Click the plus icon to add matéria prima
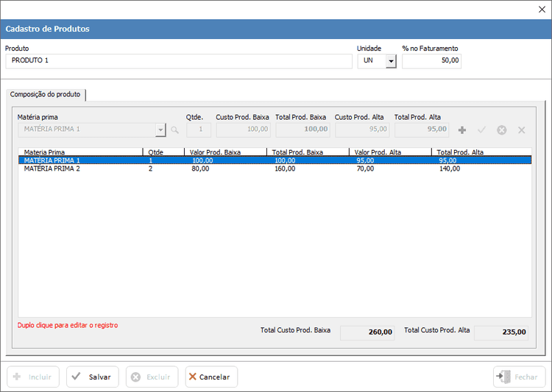This screenshot has width=552, height=392. tap(462, 130)
